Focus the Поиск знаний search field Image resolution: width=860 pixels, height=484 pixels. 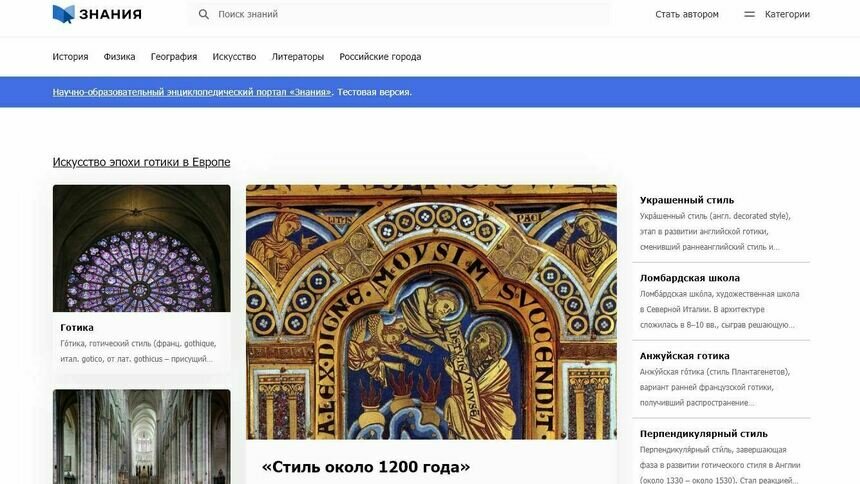click(x=400, y=14)
